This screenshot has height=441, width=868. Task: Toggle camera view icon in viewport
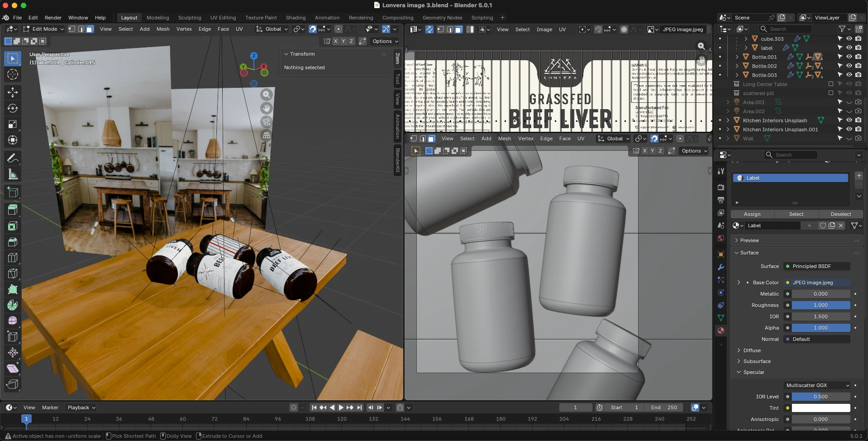pos(267,122)
